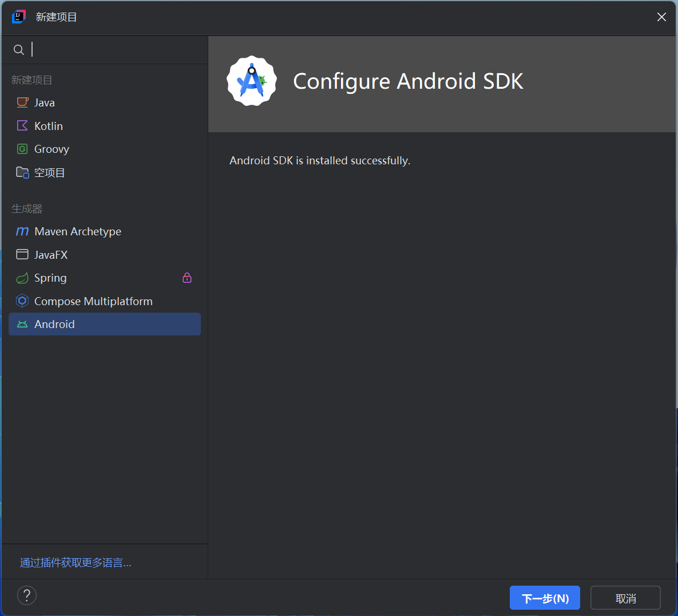This screenshot has width=678, height=616.
Task: Select JavaFX generator
Action: click(x=105, y=254)
